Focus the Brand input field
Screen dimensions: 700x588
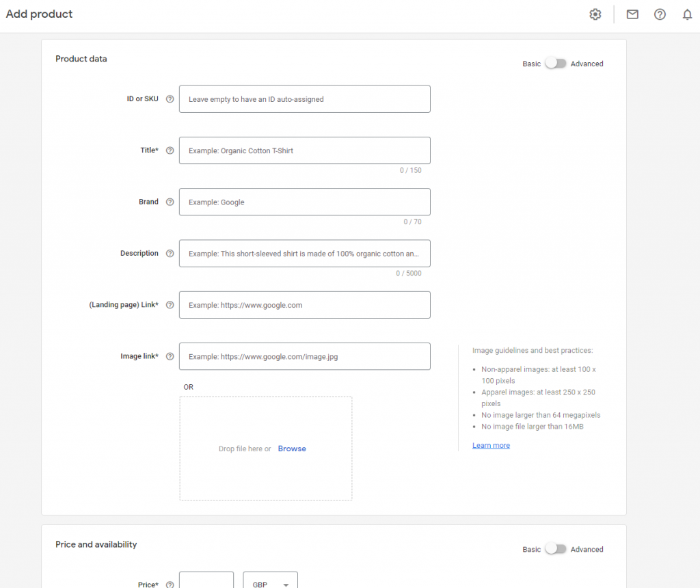pyautogui.click(x=304, y=202)
